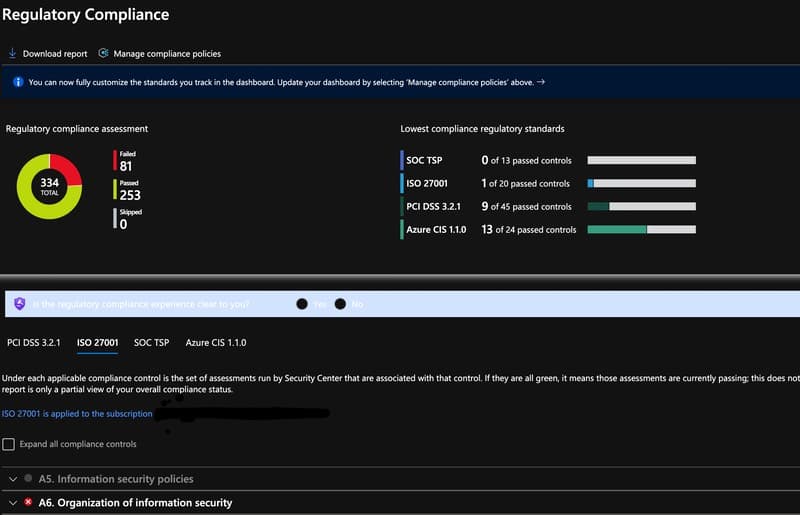Click the arrow at end of info banner
The image size is (800, 515).
click(541, 82)
